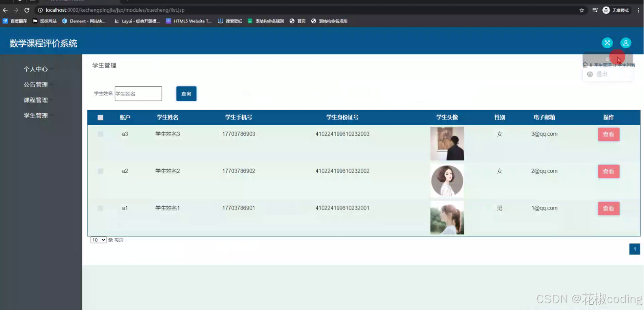Viewport: 644px width, 310px height.
Task: Click 查看 button for 学生姓名1
Action: pyautogui.click(x=608, y=208)
